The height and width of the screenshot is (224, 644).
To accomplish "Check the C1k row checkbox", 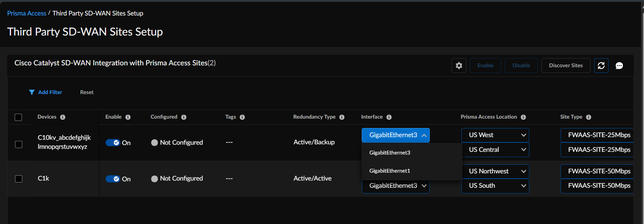I will pos(18,179).
